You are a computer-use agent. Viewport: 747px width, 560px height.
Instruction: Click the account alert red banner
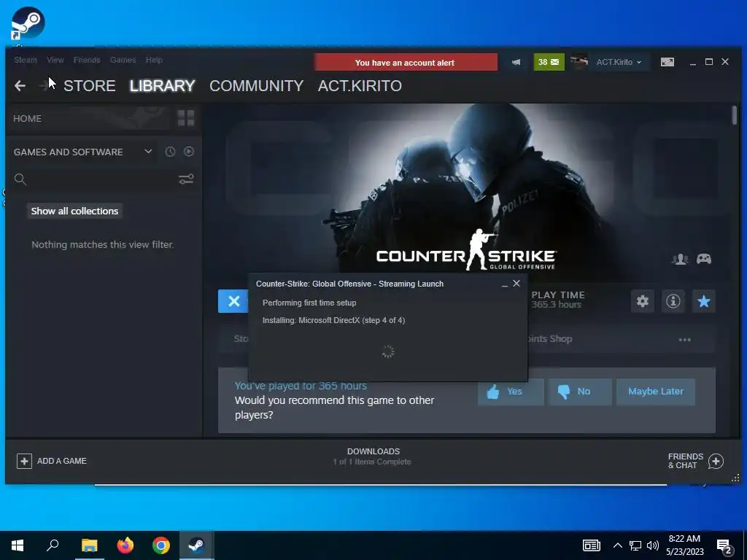point(406,63)
